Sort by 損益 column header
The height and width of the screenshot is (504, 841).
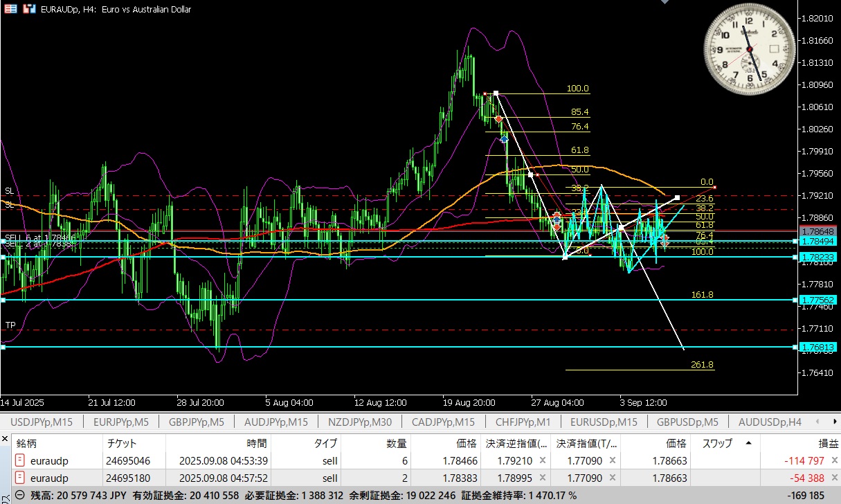[800, 443]
